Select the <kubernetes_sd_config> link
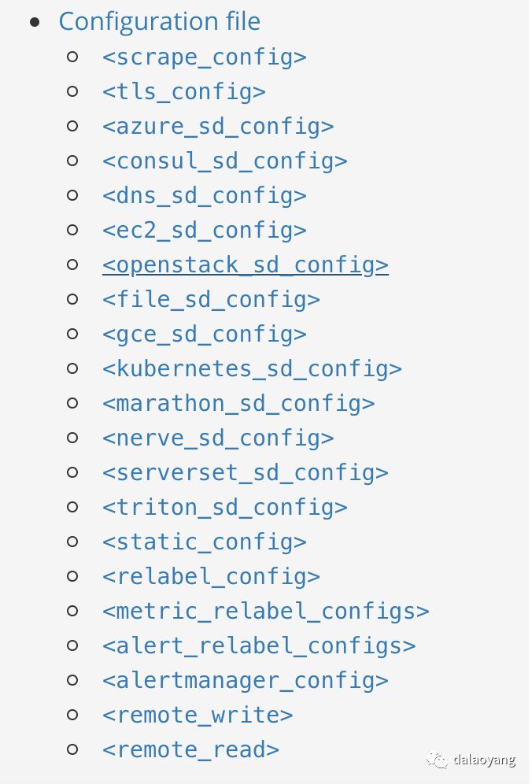The height and width of the screenshot is (784, 532). coord(253,369)
